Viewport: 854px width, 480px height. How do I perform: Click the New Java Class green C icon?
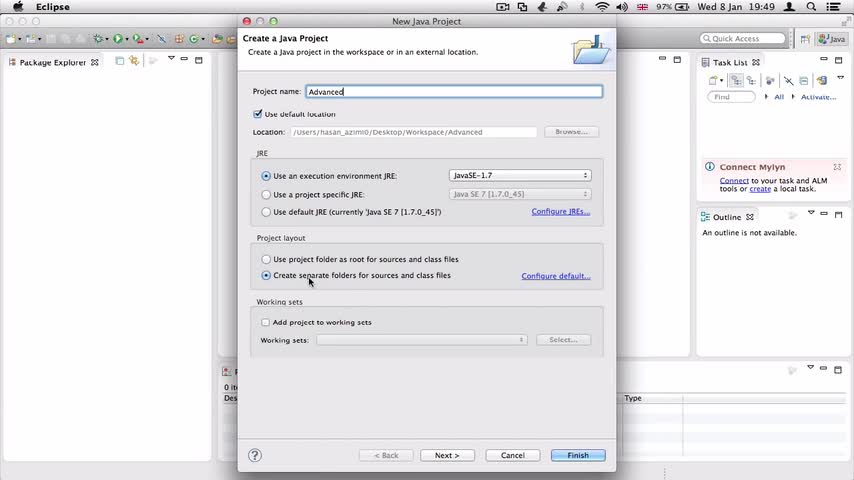(194, 39)
